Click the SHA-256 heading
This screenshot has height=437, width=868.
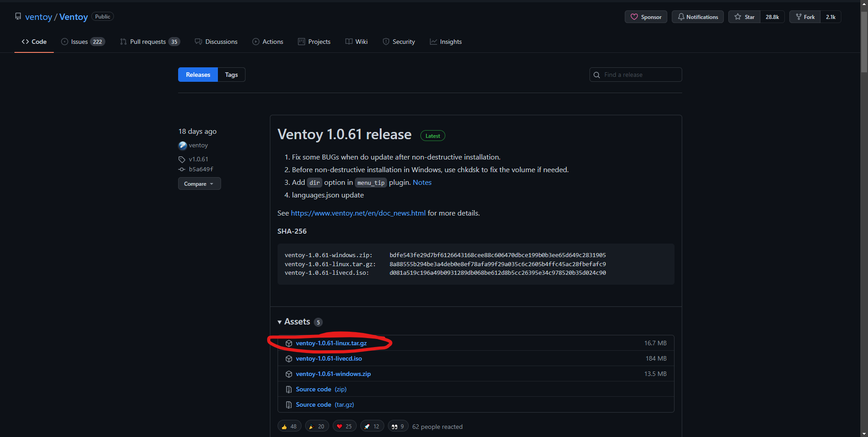tap(292, 231)
